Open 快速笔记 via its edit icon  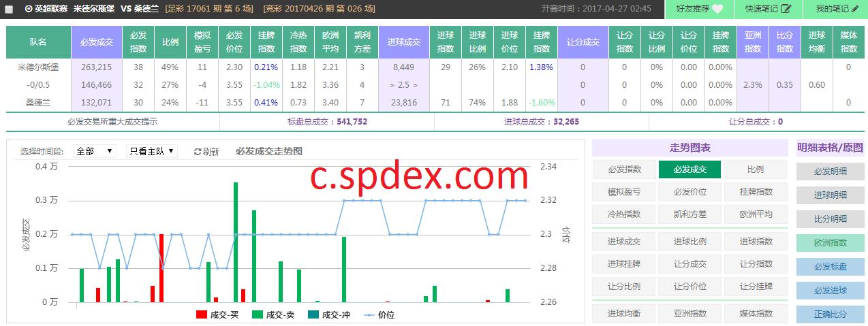coord(786,9)
